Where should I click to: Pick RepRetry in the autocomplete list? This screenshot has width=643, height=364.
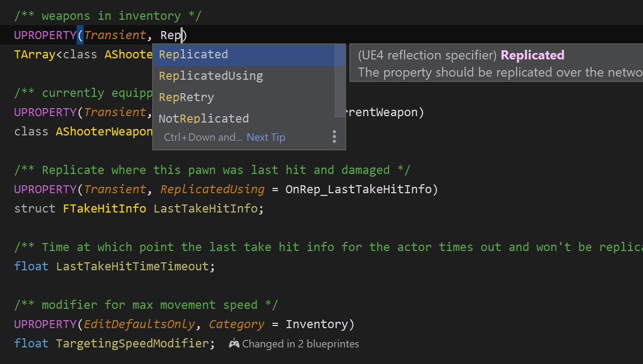point(186,97)
